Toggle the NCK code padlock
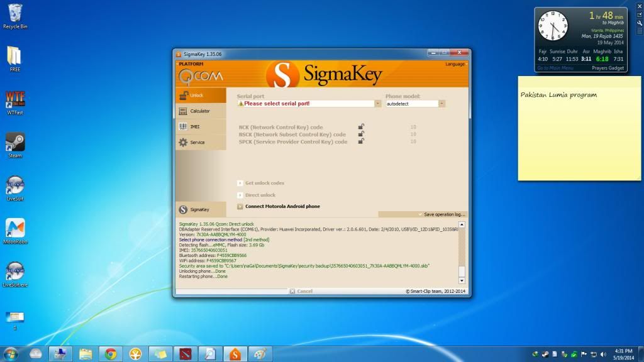644x362 pixels. 361,127
